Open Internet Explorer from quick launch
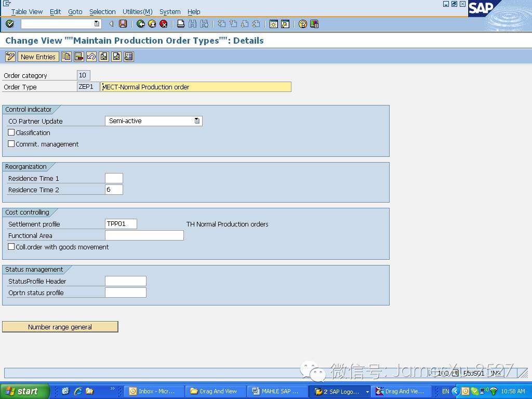This screenshot has height=399, width=532. point(78,391)
